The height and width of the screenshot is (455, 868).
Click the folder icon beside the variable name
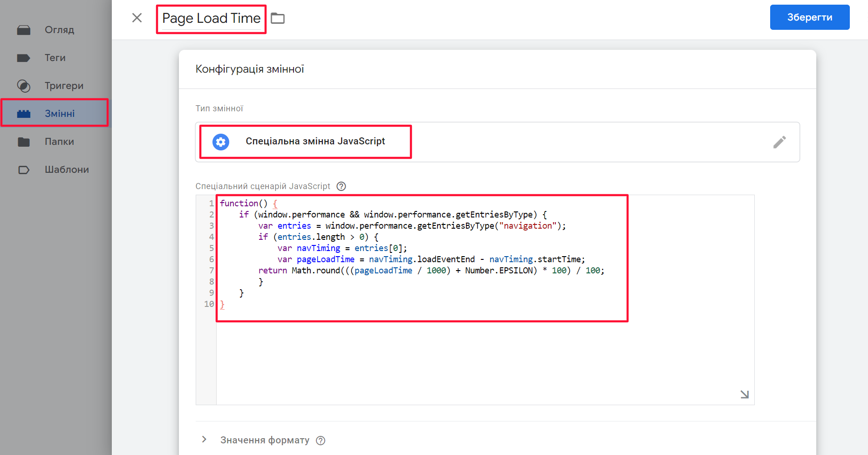(x=278, y=18)
